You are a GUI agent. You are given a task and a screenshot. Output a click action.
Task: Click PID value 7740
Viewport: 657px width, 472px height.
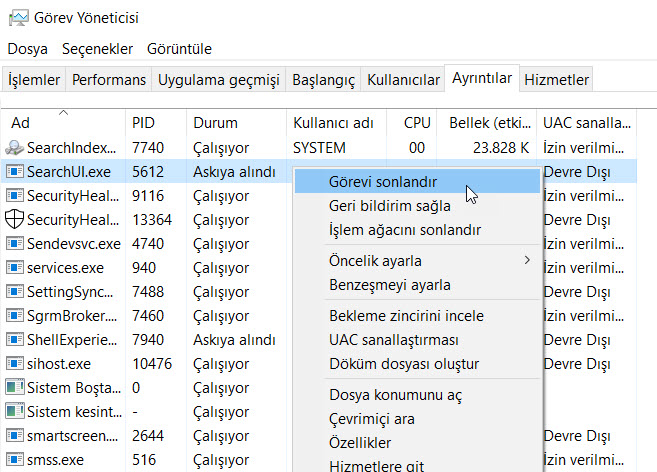tap(147, 148)
